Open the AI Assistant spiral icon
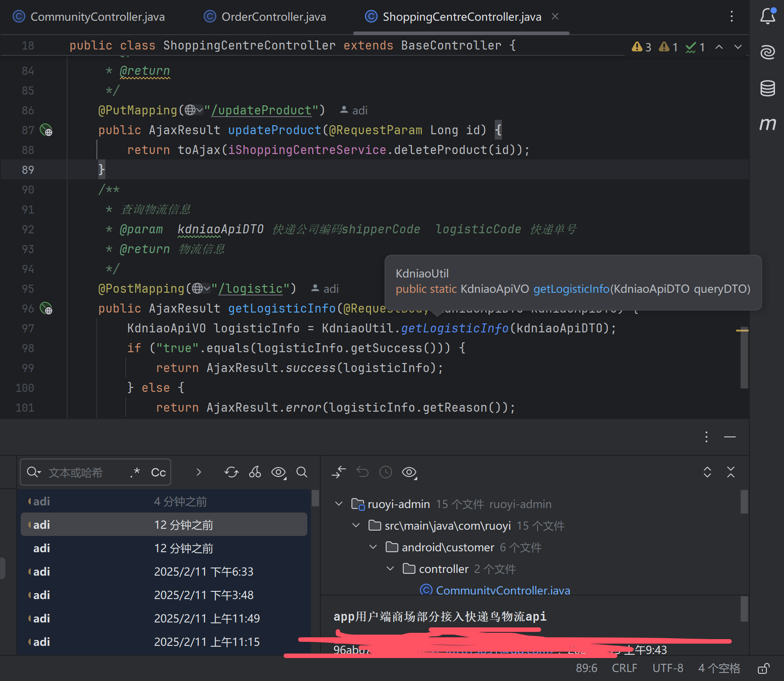Screen dimensions: 784x681 click(x=767, y=52)
